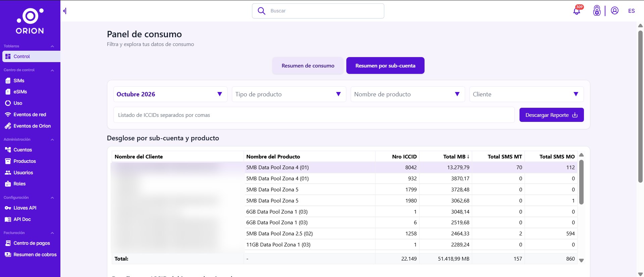Go to eSIMs section
Image resolution: width=644 pixels, height=277 pixels.
(x=20, y=92)
